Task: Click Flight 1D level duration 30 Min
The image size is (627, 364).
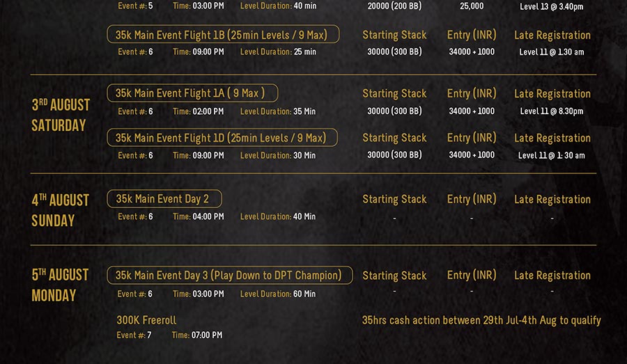Action: pyautogui.click(x=304, y=155)
